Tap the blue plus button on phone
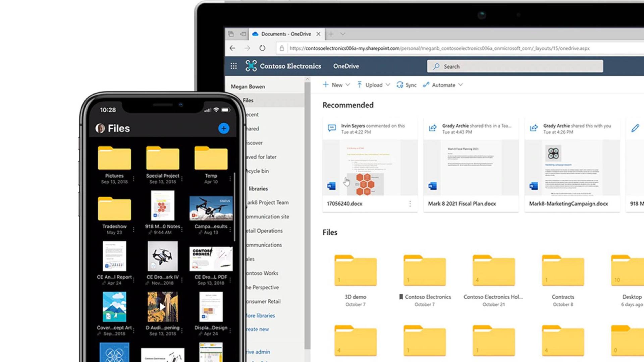The width and height of the screenshot is (644, 362). 224,128
